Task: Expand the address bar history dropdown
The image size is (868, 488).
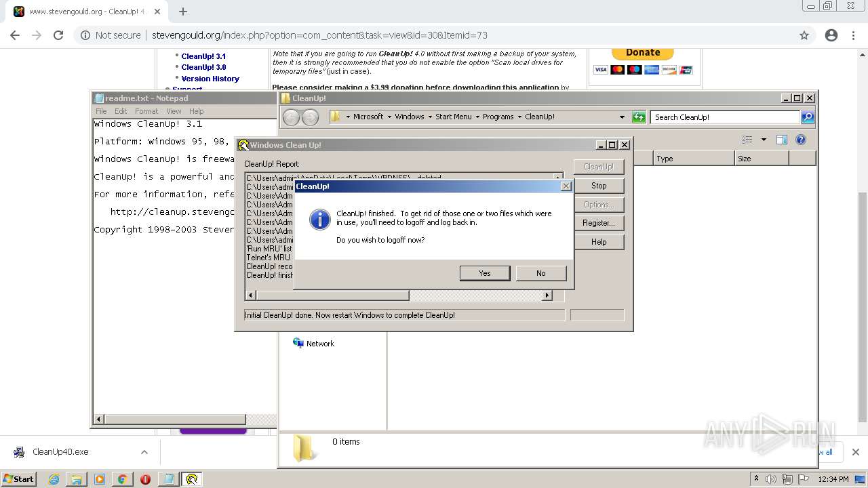Action: point(622,117)
